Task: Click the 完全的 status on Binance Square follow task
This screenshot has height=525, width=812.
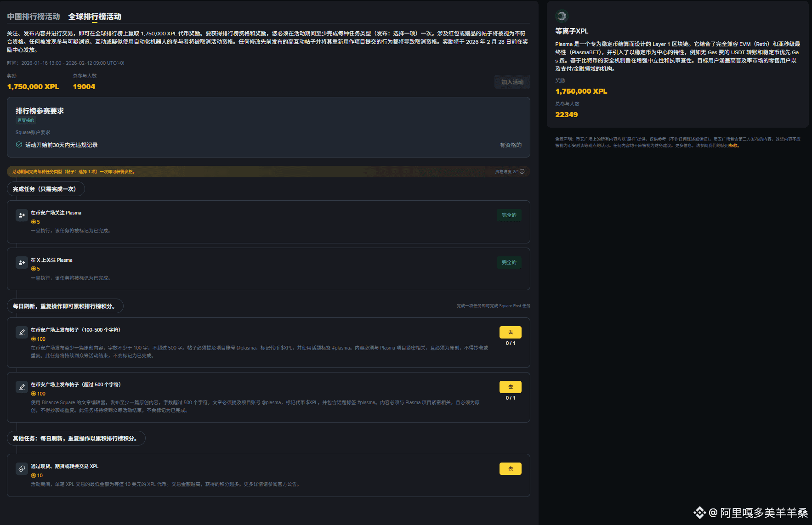Action: point(509,215)
